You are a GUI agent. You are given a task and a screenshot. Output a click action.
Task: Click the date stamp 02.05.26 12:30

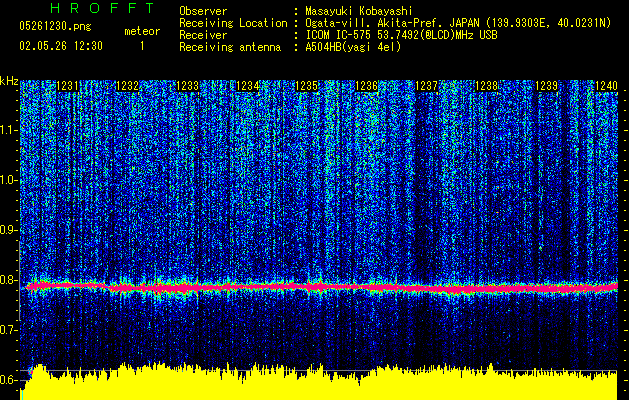61,46
